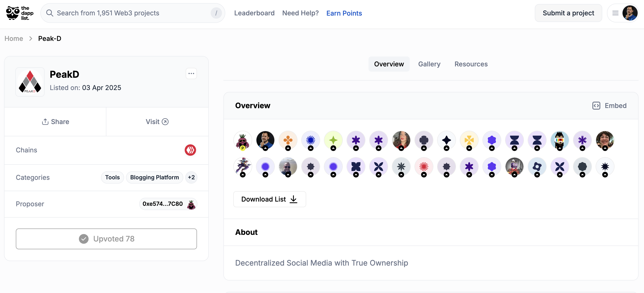Toggle the Upvoted 78 button
Image resolution: width=644 pixels, height=293 pixels.
pos(106,239)
